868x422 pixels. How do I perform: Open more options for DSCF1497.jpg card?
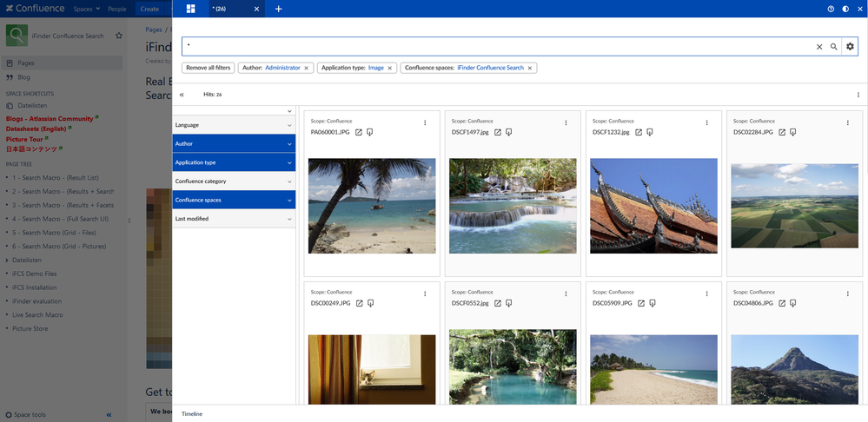pyautogui.click(x=566, y=122)
